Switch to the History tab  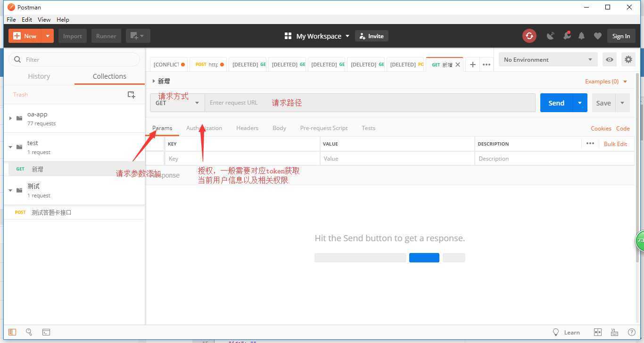coord(39,76)
